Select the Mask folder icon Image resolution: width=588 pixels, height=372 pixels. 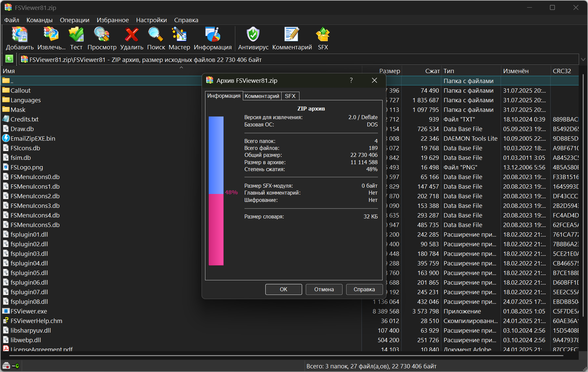click(6, 110)
